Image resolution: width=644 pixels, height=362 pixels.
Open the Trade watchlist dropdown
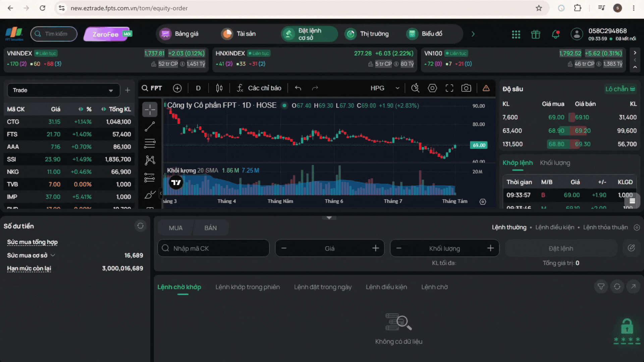tap(63, 90)
